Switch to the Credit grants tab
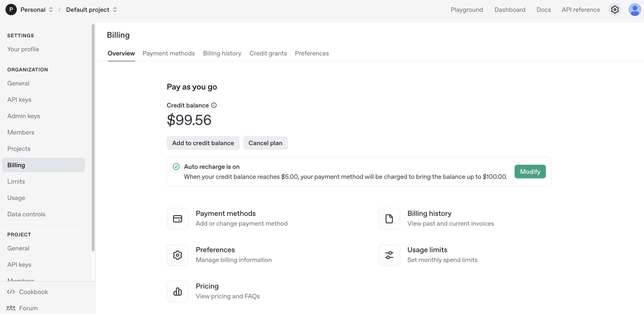Screen dimensions: 644x314 tap(268, 53)
